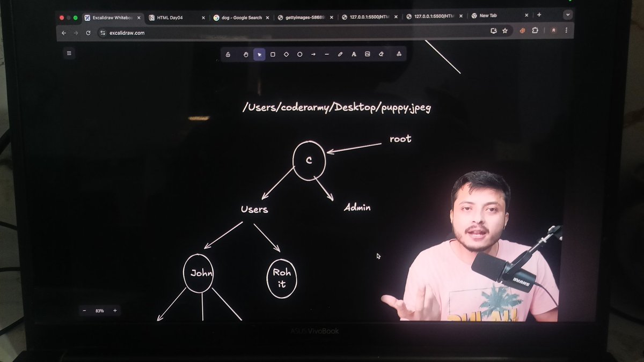Select the freehand Draw tool
This screenshot has width=644, height=362.
coord(340,54)
